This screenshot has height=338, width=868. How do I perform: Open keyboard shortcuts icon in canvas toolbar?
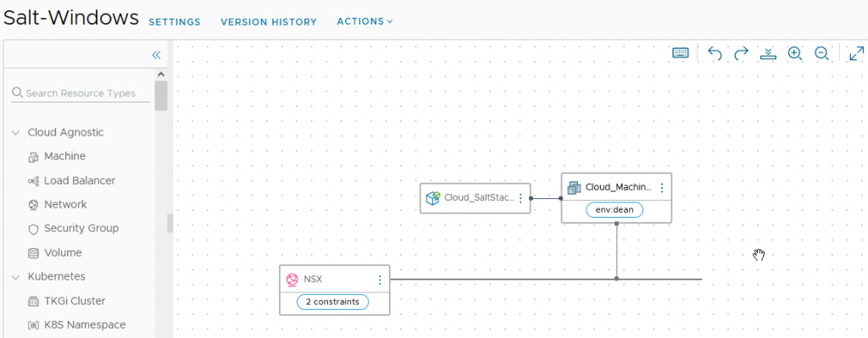681,53
